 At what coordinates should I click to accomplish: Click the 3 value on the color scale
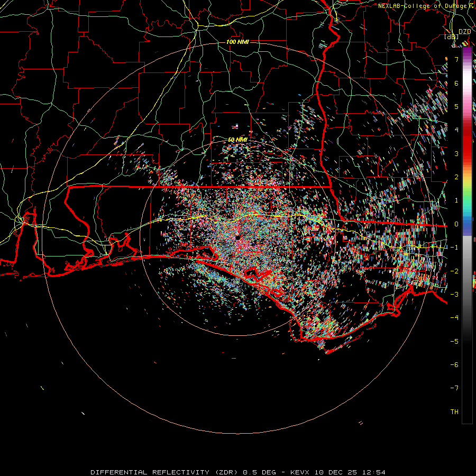pyautogui.click(x=456, y=153)
